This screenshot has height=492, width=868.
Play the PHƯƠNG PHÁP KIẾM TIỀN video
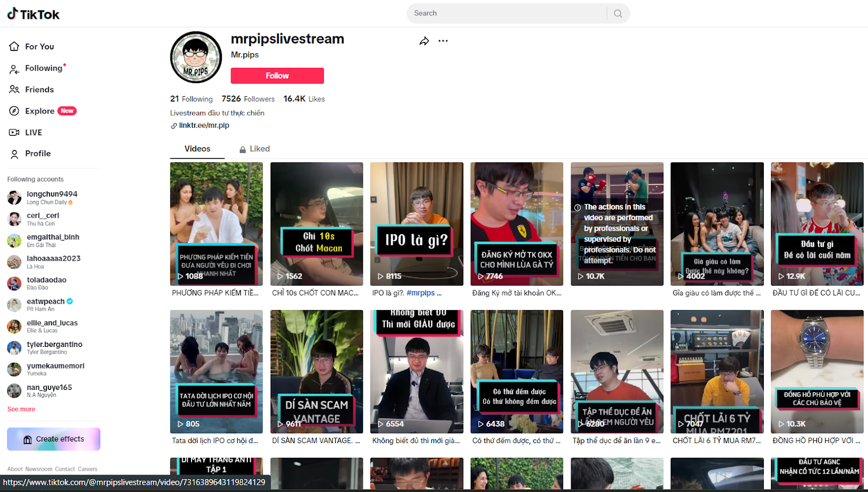[216, 224]
